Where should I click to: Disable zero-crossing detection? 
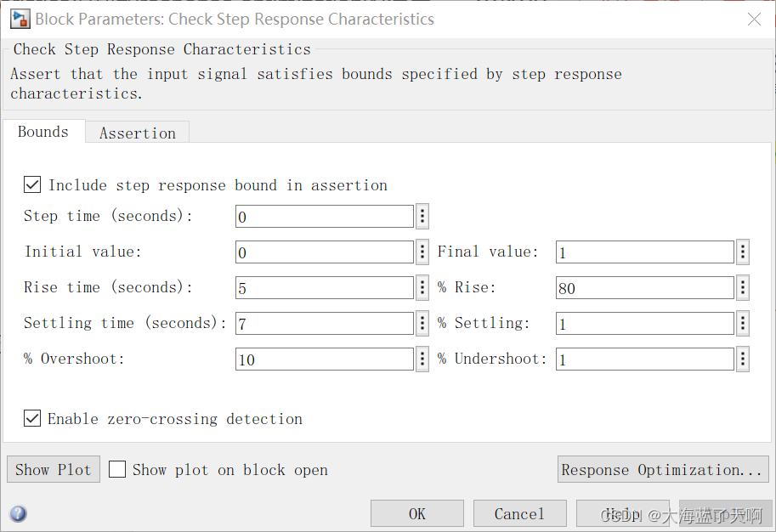(31, 418)
